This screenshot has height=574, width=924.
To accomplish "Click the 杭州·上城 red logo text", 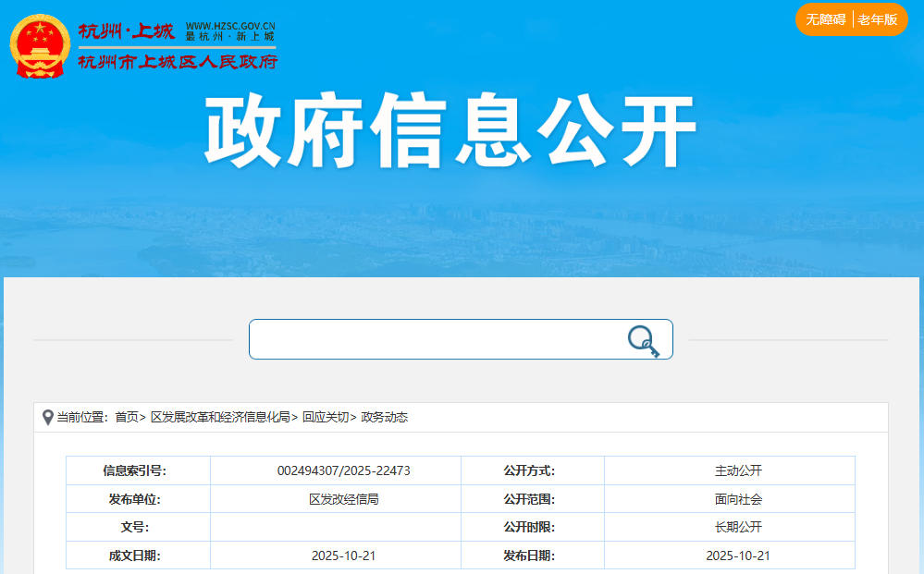I will point(126,31).
